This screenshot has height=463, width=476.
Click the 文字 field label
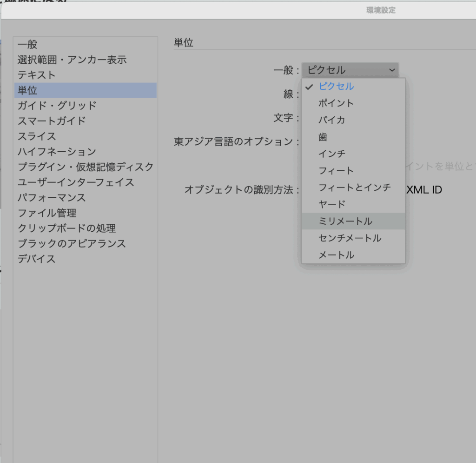[x=286, y=118]
